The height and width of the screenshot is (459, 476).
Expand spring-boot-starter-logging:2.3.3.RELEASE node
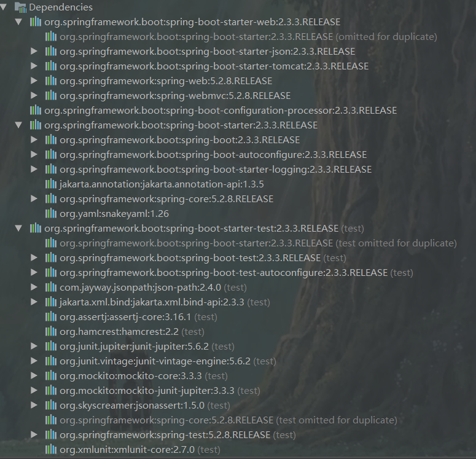pos(34,169)
